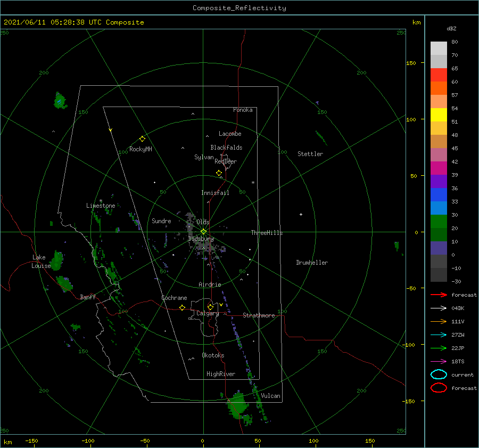Screen dimensions: 479x448
Task: Click the yellow diamond marker inside Calgary
Action: [210, 307]
